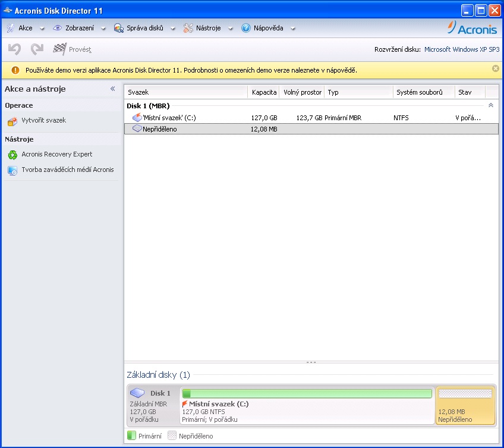Select the 'Místní svazek' (C:) row
The height and width of the screenshot is (448, 504).
[x=311, y=118]
